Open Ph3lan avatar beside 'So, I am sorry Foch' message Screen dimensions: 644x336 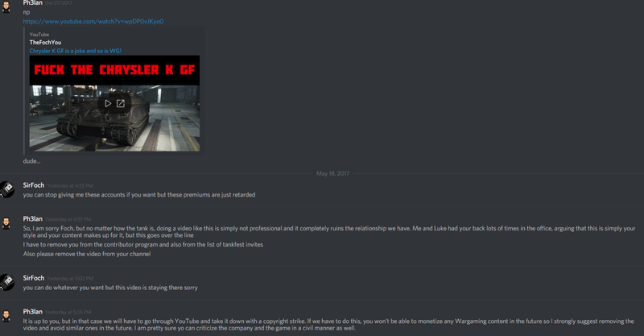[6, 223]
